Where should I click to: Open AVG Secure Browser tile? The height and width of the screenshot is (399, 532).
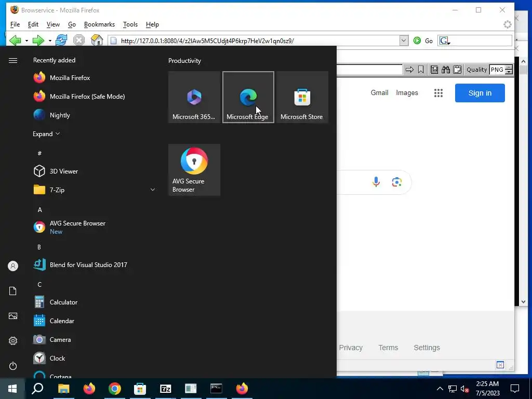(x=194, y=170)
